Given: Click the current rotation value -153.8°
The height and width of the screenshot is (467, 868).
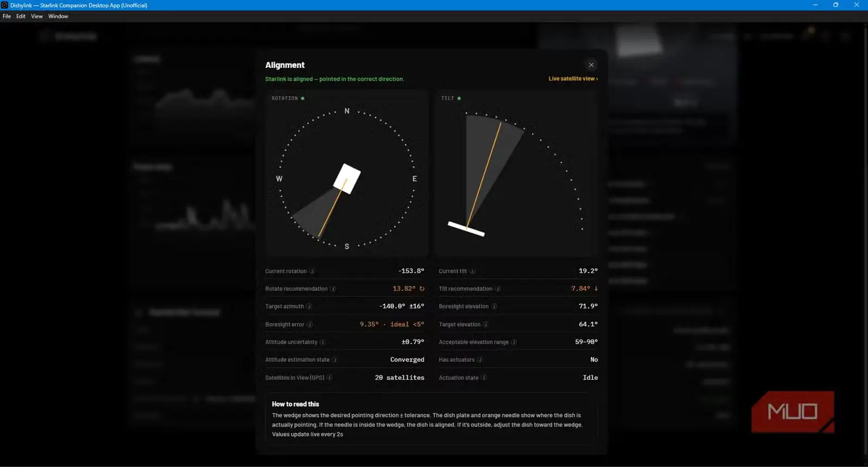Looking at the screenshot, I should point(411,271).
